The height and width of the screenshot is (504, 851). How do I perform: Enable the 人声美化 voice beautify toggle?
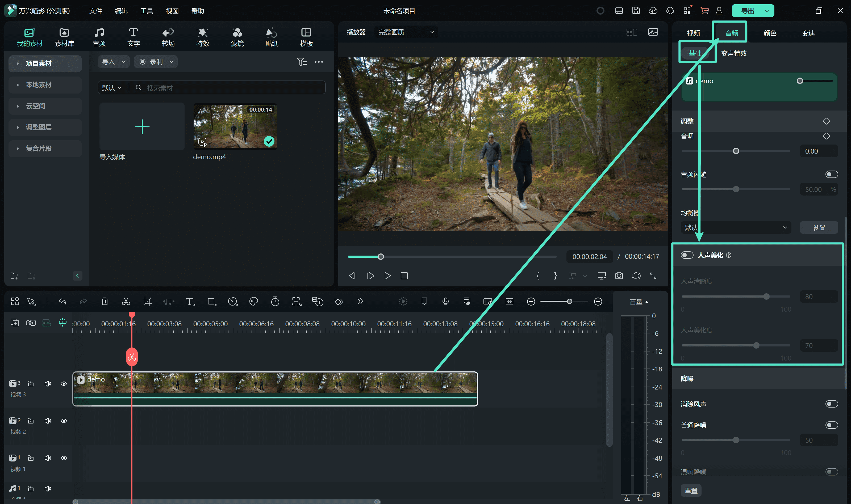pos(687,255)
